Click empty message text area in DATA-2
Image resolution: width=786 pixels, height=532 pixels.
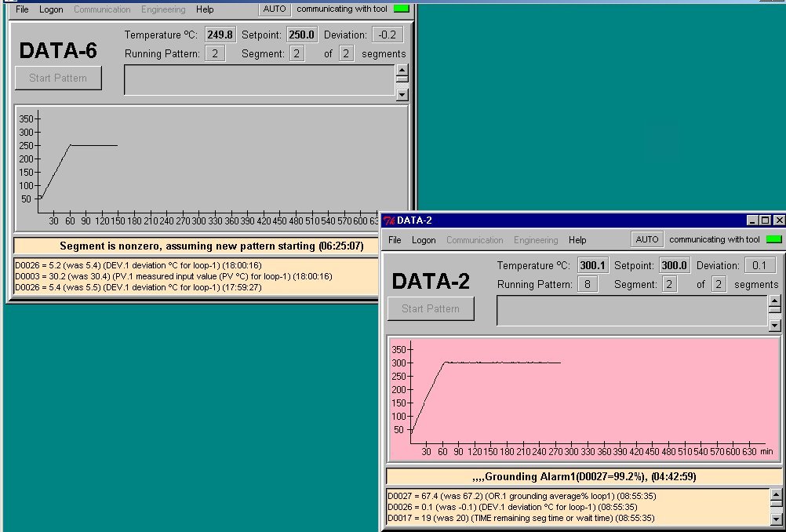tap(632, 311)
